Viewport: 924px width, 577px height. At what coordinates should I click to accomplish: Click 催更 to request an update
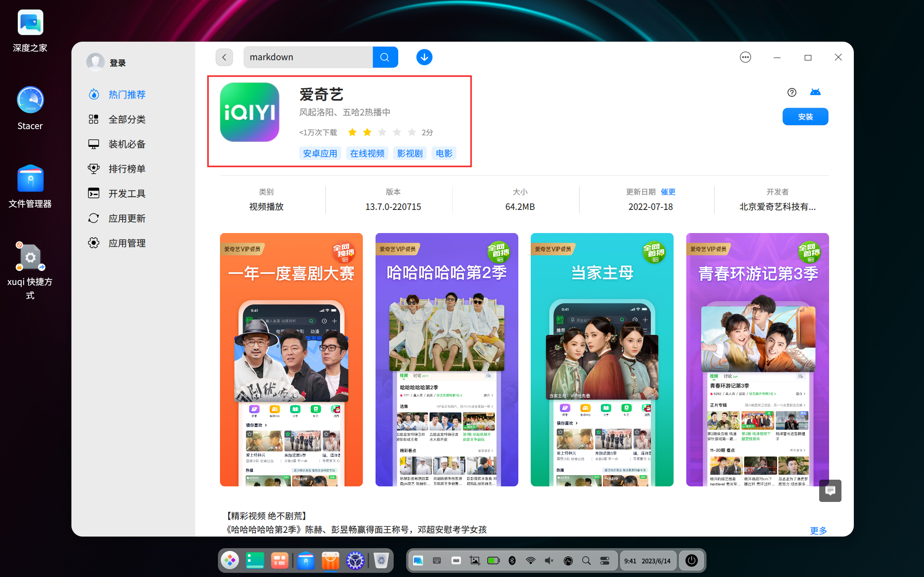668,191
